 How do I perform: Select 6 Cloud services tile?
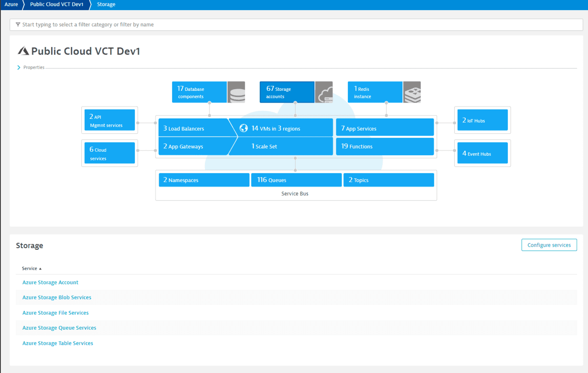click(110, 153)
